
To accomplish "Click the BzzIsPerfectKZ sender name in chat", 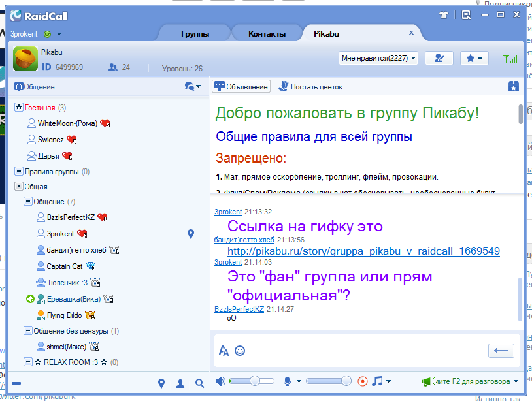I will (239, 309).
